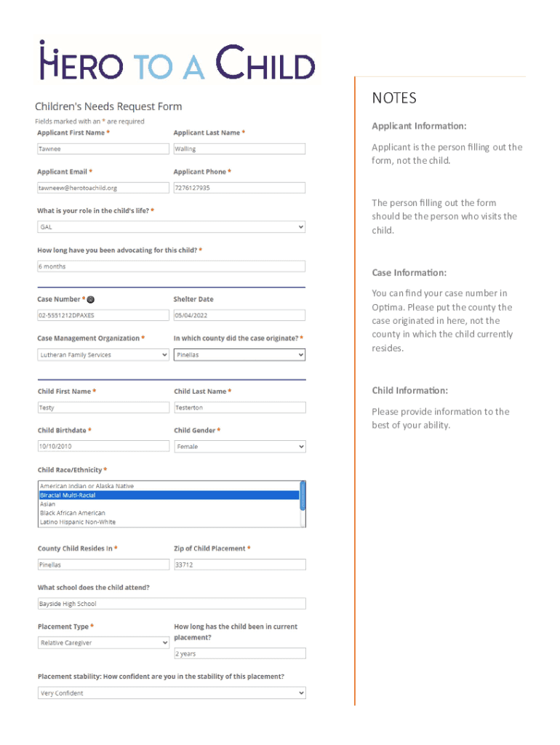This screenshot has width=560, height=745.
Task: Click the Child Birthdate field
Action: click(103, 446)
